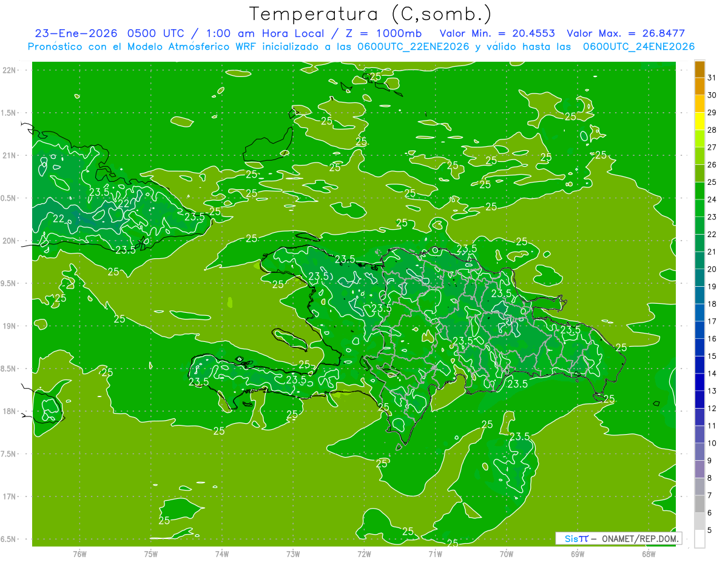Viewport: 728px width, 562px height.
Task: Click the 22N latitude axis label
Action: (9, 70)
